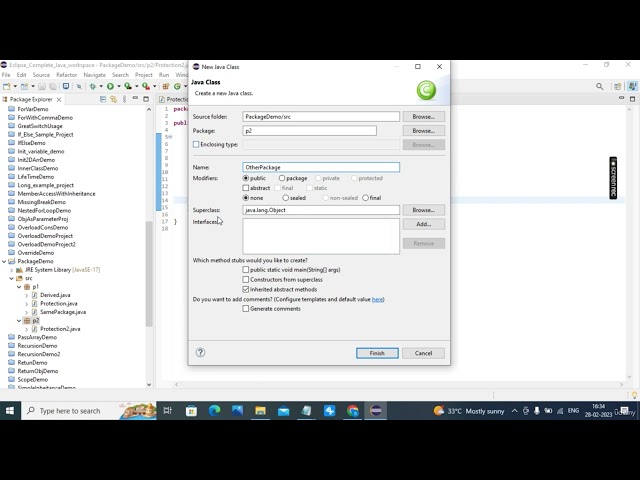Click the New Java Package toolbar icon

point(166,86)
